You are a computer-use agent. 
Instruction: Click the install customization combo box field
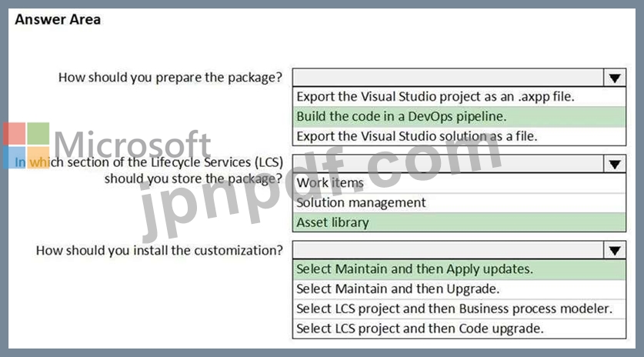448,250
